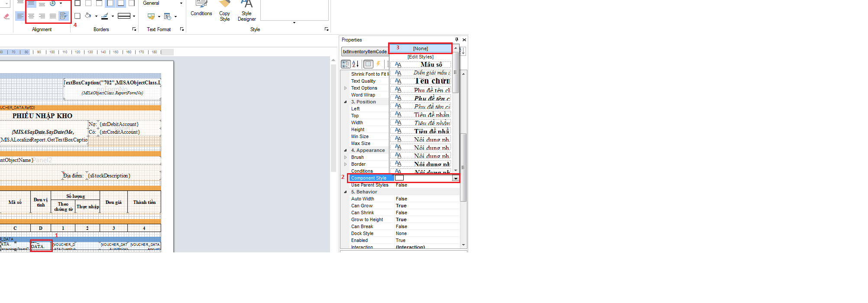This screenshot has width=868, height=303.
Task: Switch properties to categorized view
Action: [346, 64]
